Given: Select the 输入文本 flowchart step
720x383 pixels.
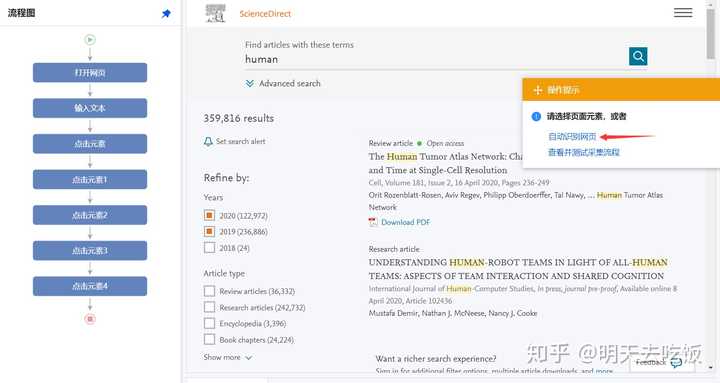Looking at the screenshot, I should tap(90, 108).
